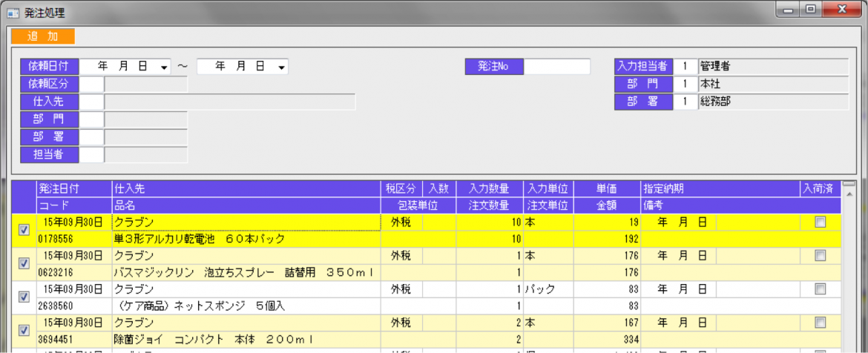Open the 依頼日付 start date dropdown
868x353 pixels.
tap(164, 67)
